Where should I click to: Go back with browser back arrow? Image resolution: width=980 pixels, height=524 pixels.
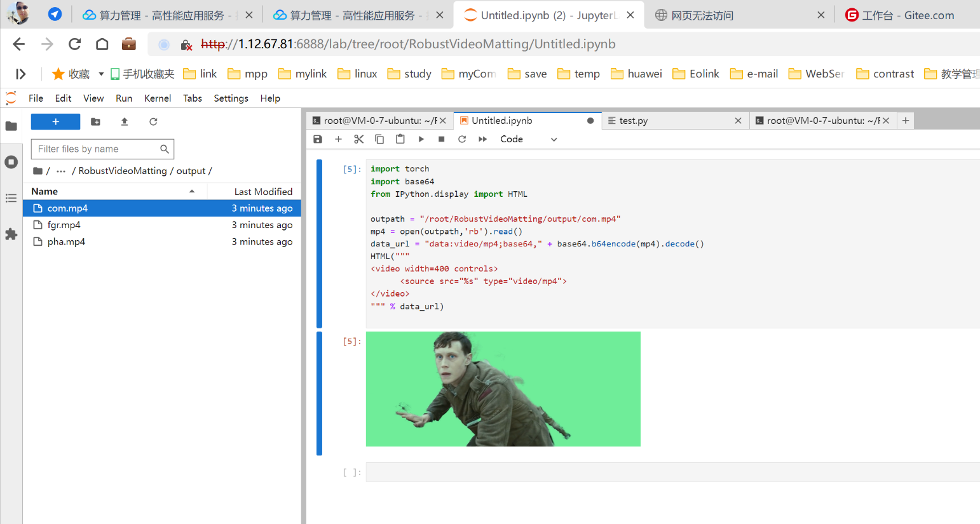pos(18,44)
